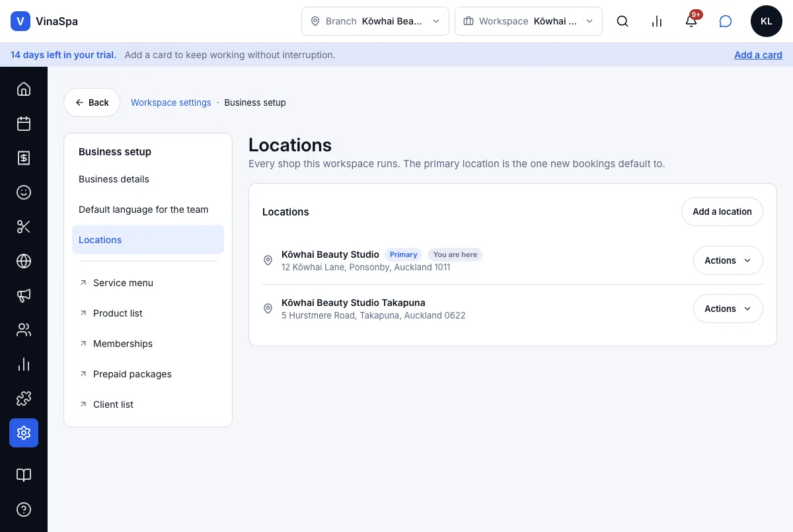Click the address 5 Hurstmere Road, Takapuna

coord(373,316)
